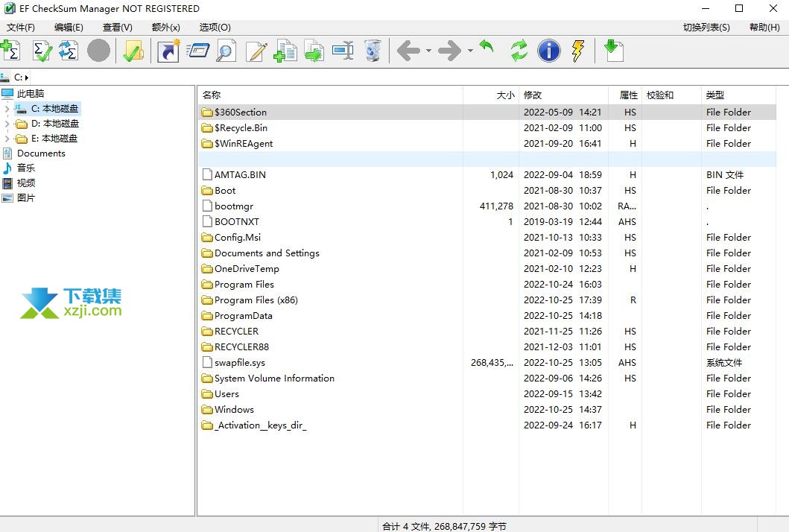Open the 帮助(H) menu
This screenshot has height=532, width=789.
[764, 27]
